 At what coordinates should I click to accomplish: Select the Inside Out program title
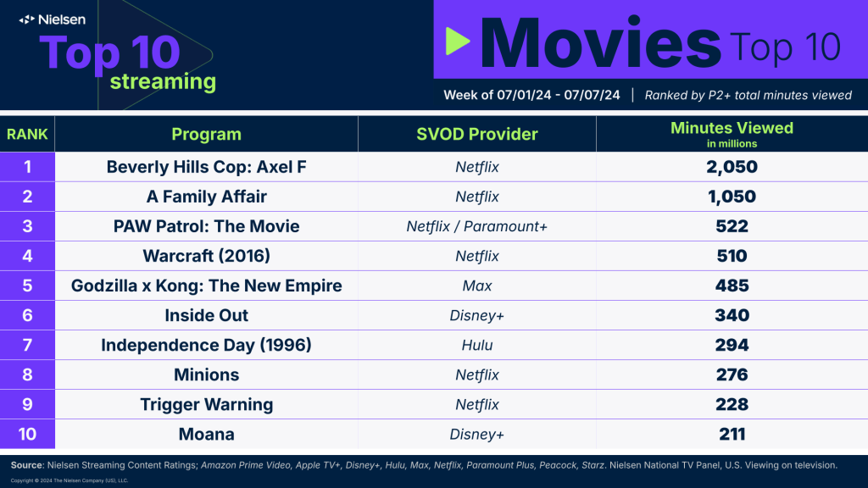click(207, 315)
